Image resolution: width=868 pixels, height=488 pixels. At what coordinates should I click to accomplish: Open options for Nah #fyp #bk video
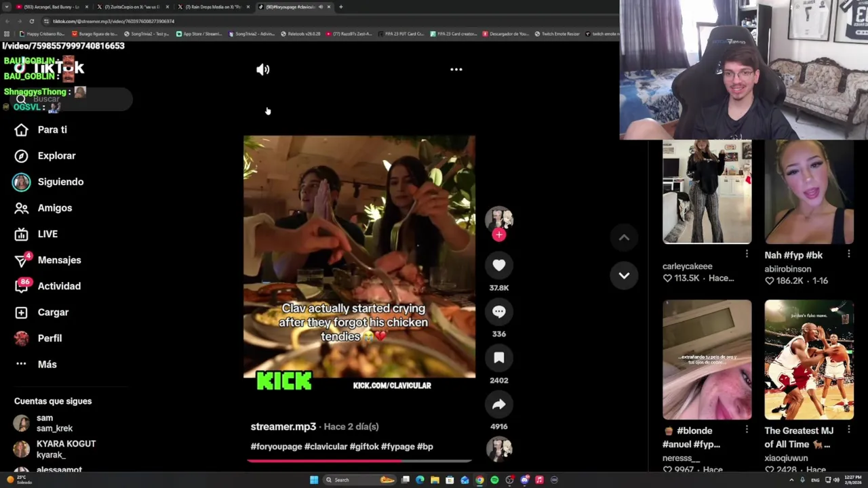[x=848, y=253]
